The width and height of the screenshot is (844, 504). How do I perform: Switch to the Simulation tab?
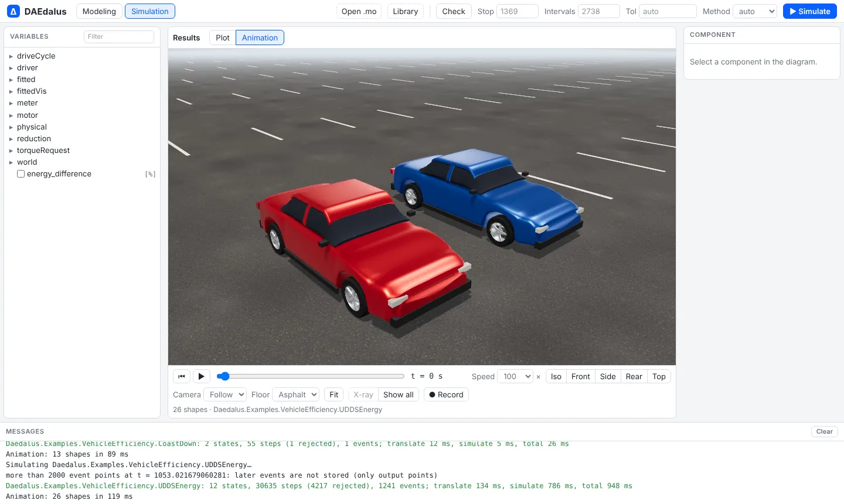pos(150,11)
